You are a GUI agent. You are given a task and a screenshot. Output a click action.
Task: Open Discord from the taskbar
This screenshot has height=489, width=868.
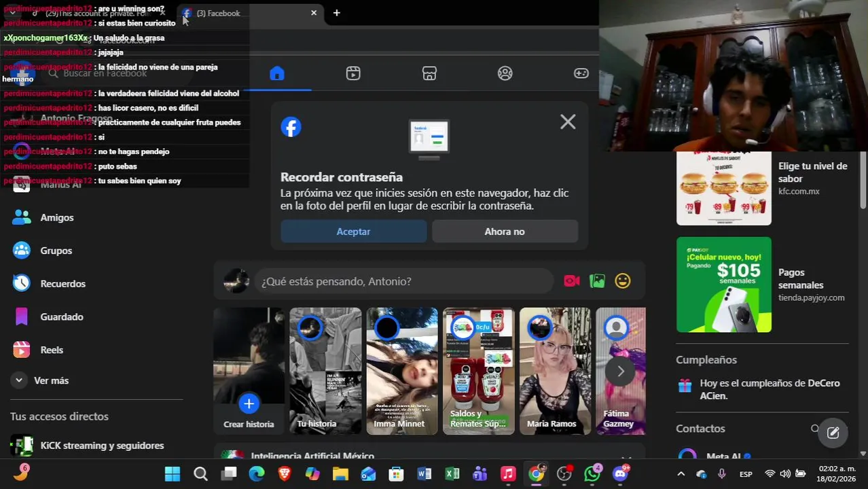pyautogui.click(x=620, y=474)
